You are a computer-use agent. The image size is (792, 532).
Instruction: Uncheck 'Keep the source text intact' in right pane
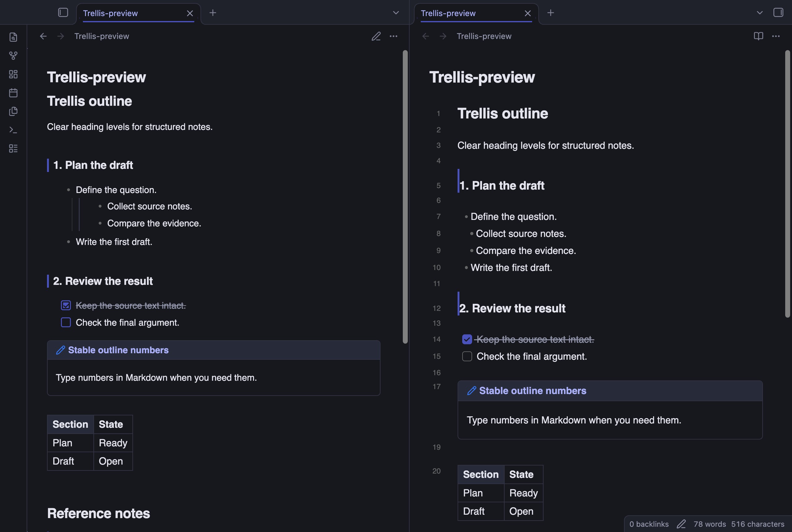tap(467, 339)
